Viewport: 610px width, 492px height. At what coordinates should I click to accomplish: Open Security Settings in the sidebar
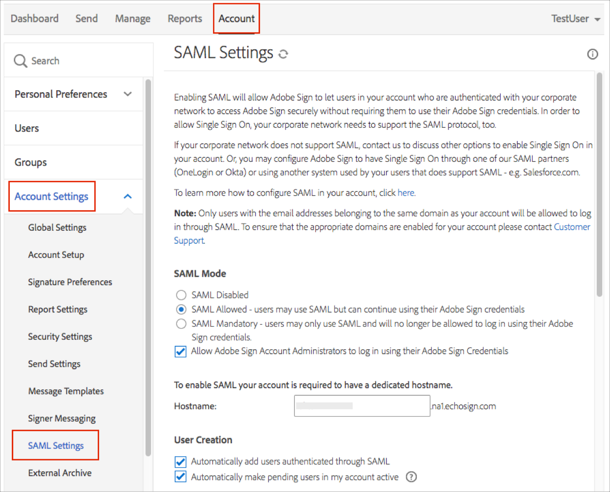tap(60, 337)
